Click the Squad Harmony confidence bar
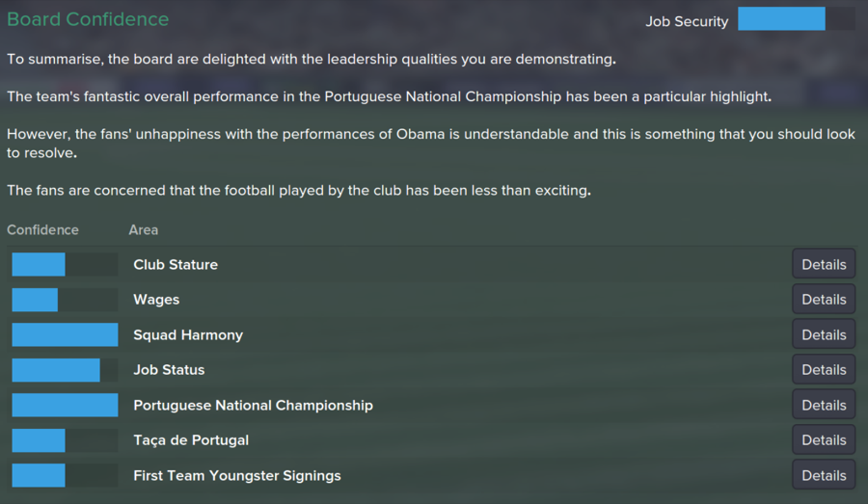Screen dimensions: 868x504 (x=65, y=334)
